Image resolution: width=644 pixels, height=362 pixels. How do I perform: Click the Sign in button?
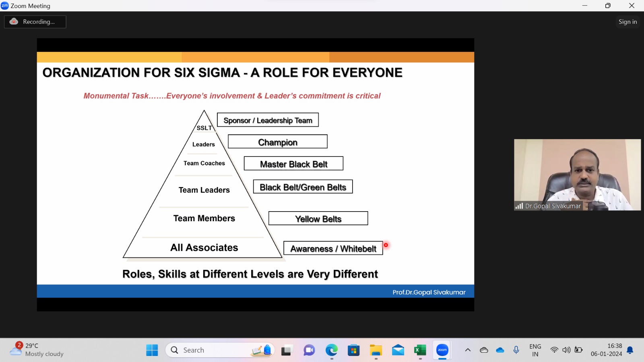tap(627, 22)
